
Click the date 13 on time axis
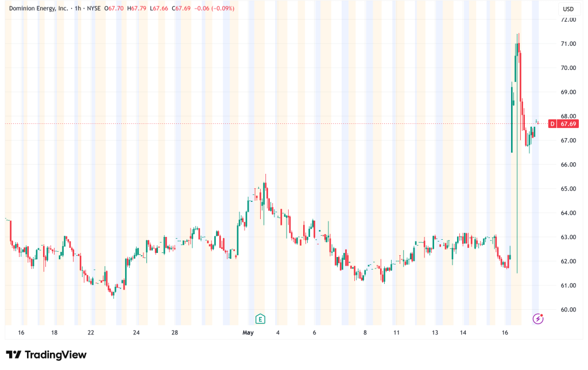435,333
